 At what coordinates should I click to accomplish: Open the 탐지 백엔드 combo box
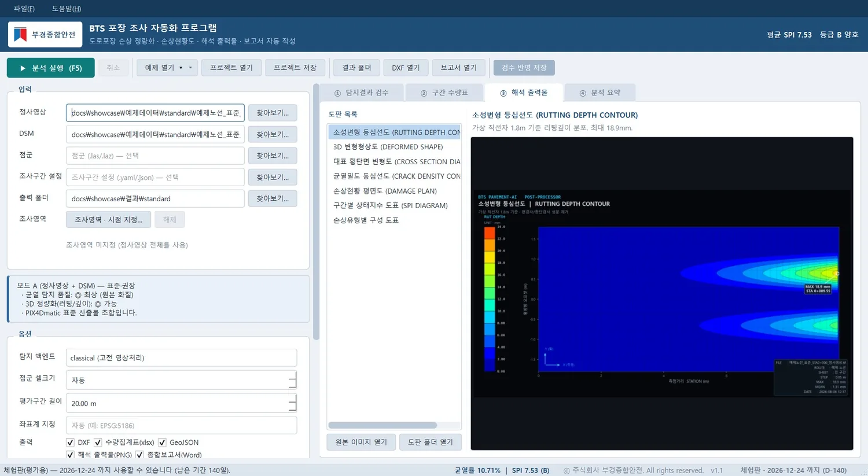coord(181,357)
